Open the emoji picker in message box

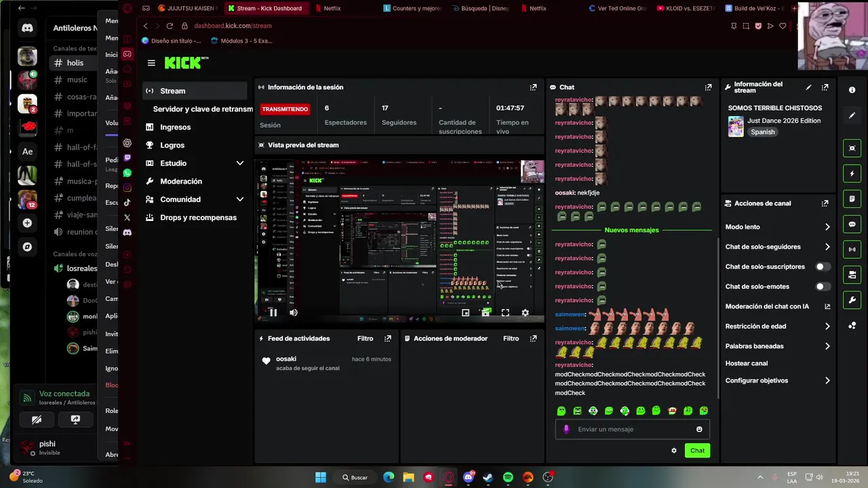click(699, 429)
